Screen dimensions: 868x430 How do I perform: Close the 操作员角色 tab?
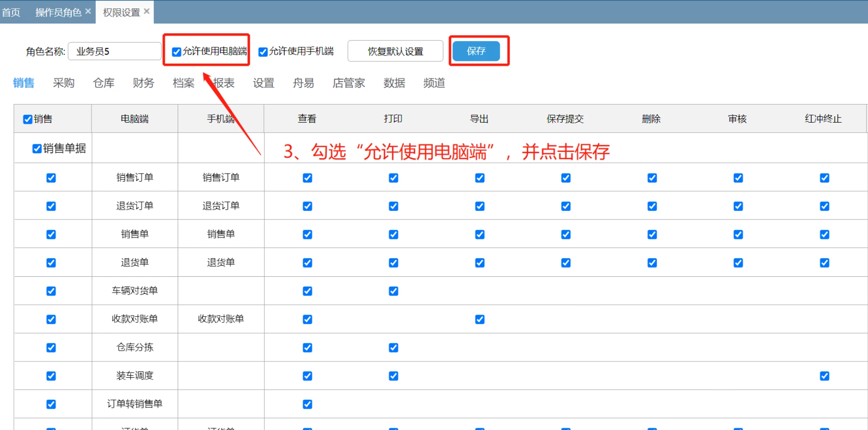point(88,11)
